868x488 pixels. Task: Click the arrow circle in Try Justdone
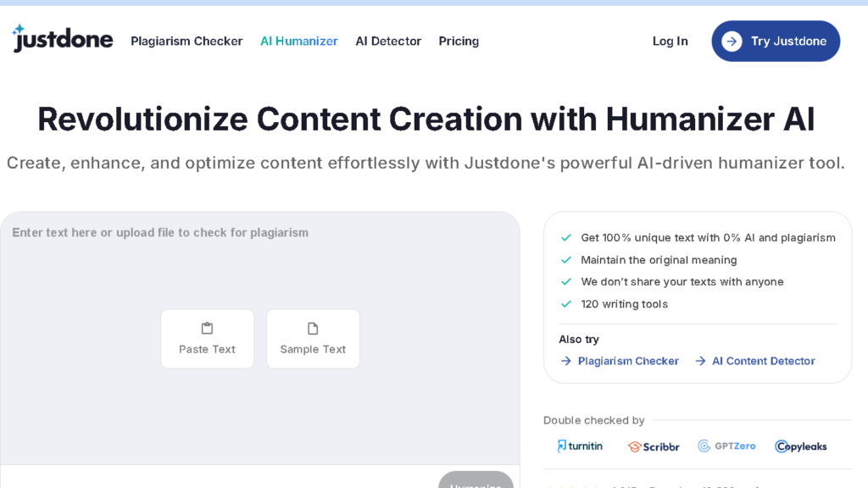(732, 42)
